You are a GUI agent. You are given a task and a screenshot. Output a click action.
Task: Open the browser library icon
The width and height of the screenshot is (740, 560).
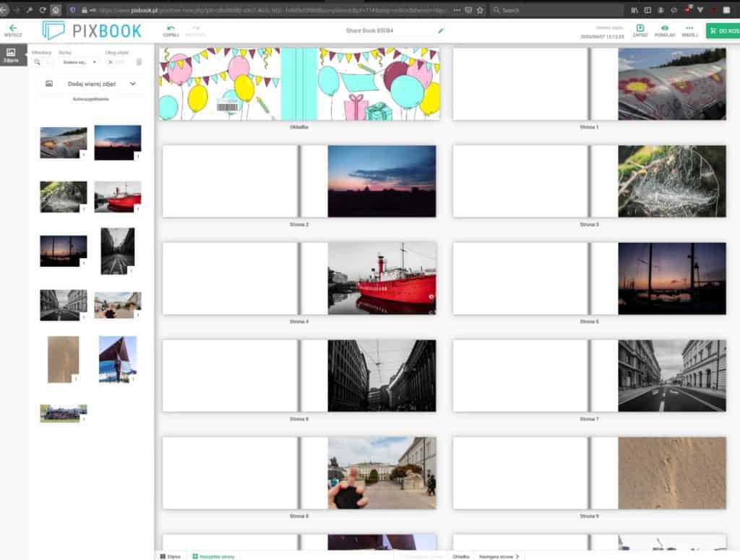coord(634,10)
